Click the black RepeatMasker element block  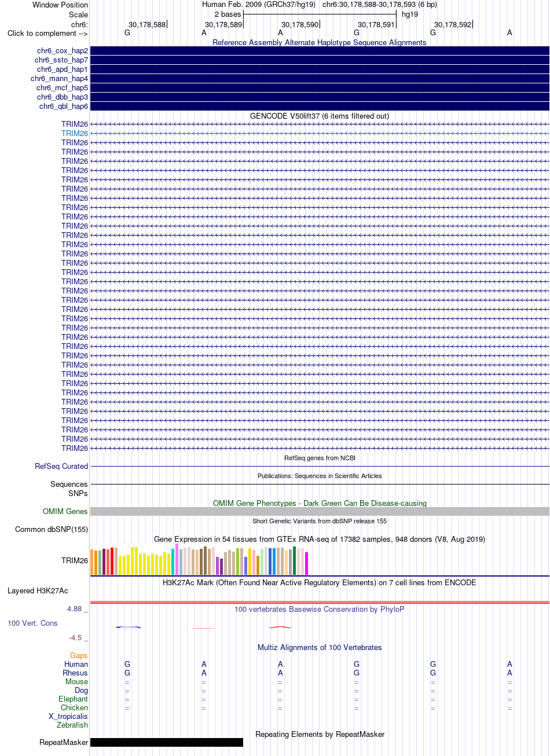tap(167, 742)
